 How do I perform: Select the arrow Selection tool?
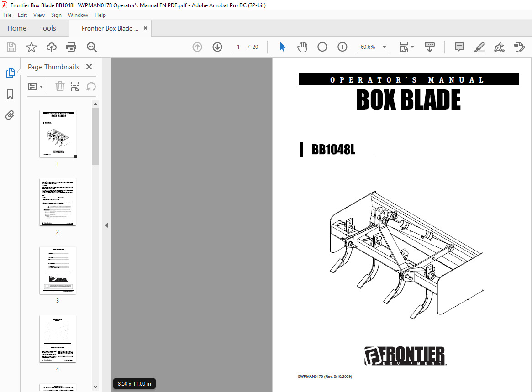pos(282,47)
